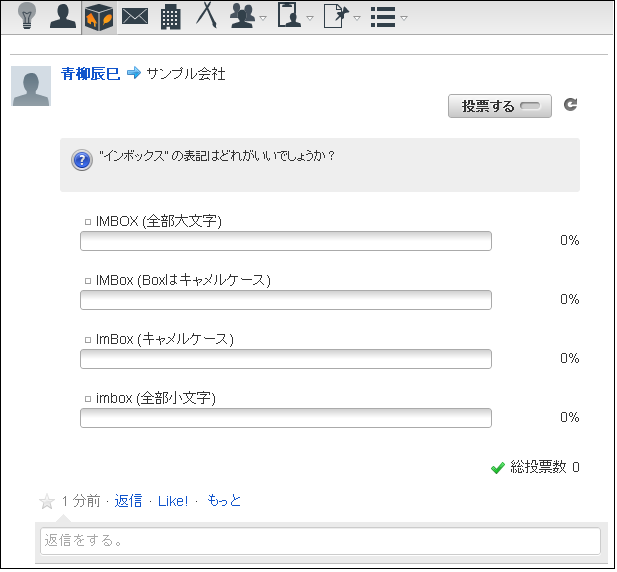This screenshot has width=617, height=572.
Task: Open the bulleted list icon
Action: [383, 17]
